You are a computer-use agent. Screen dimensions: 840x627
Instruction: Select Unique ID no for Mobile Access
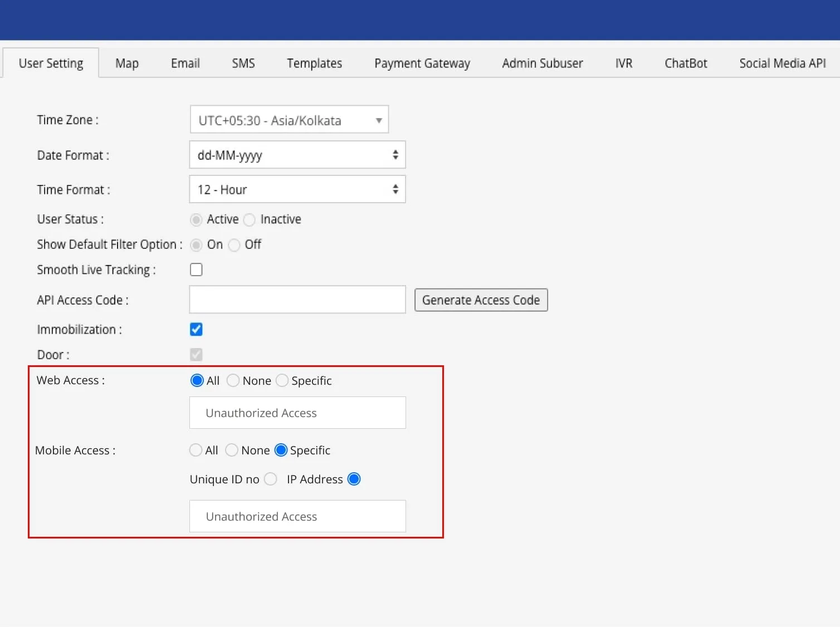point(270,479)
